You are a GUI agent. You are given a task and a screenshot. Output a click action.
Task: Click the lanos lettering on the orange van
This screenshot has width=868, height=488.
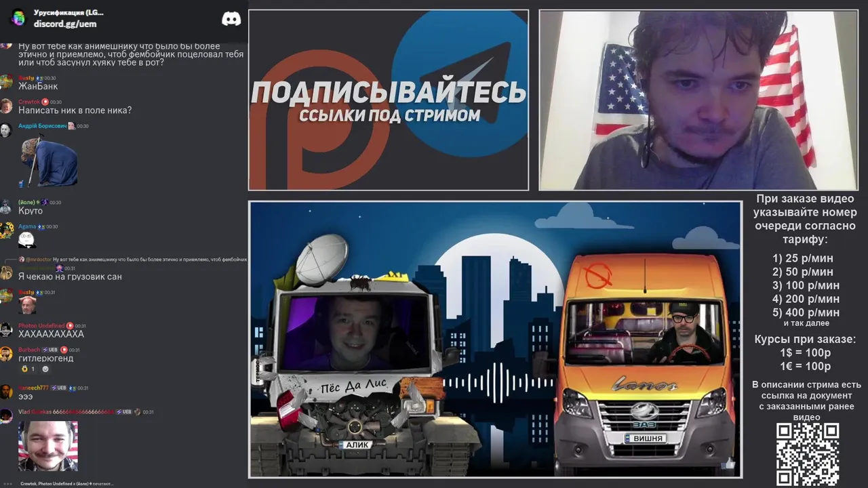coord(644,385)
